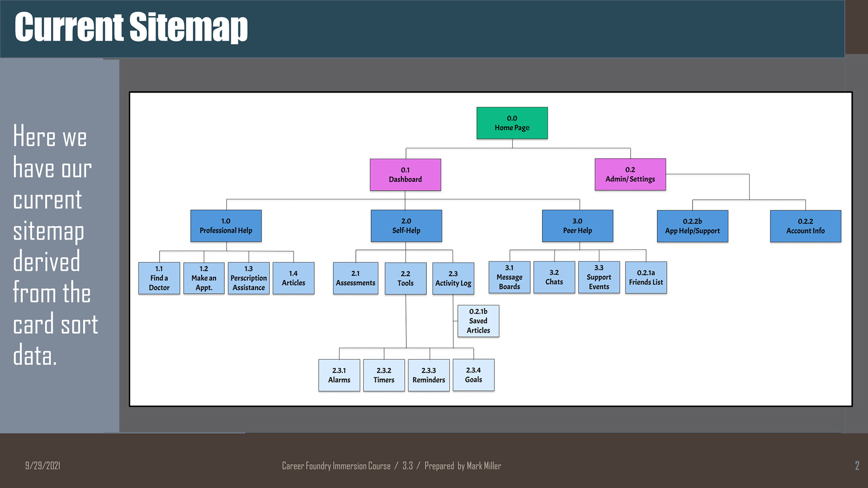868x488 pixels.
Task: Click the sidebar description paragraph text
Action: pyautogui.click(x=55, y=244)
